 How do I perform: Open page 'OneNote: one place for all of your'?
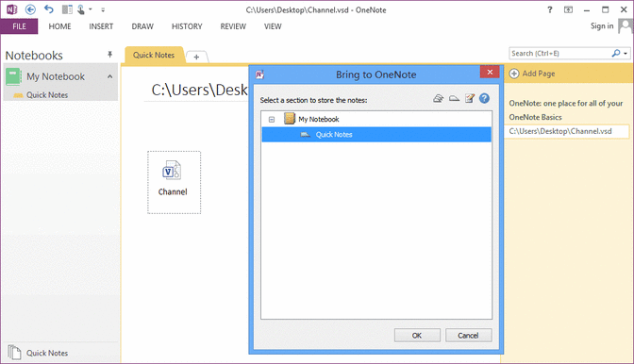pyautogui.click(x=566, y=103)
